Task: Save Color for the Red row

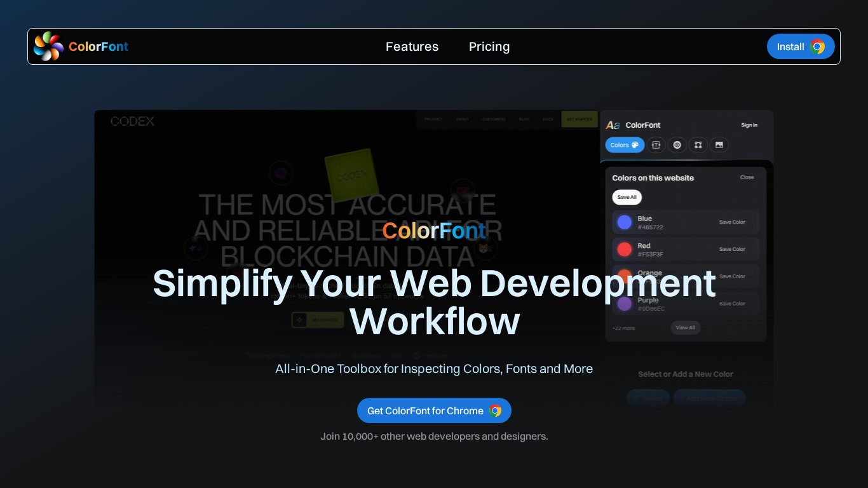Action: 732,249
